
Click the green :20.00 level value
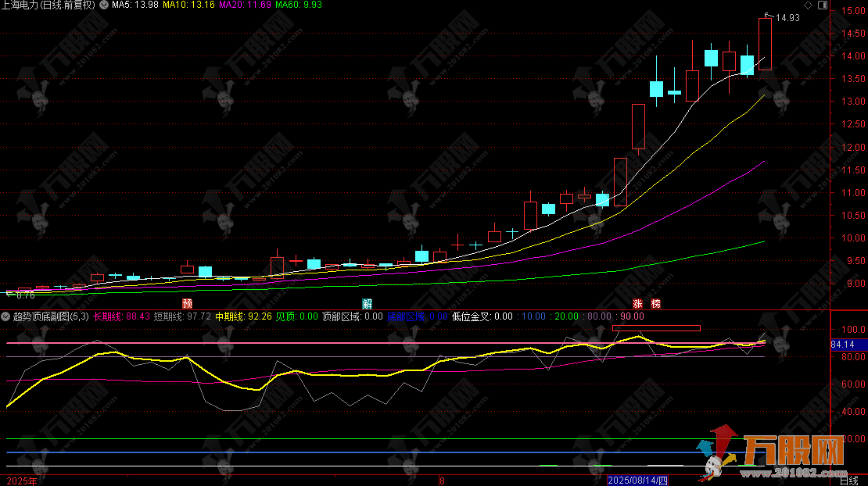tap(564, 316)
